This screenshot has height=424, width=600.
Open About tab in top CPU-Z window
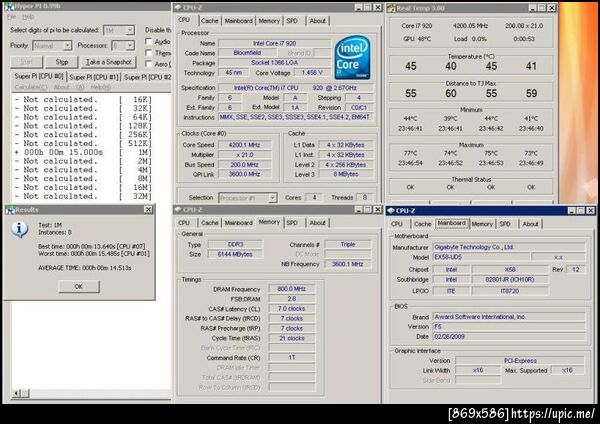coord(318,21)
